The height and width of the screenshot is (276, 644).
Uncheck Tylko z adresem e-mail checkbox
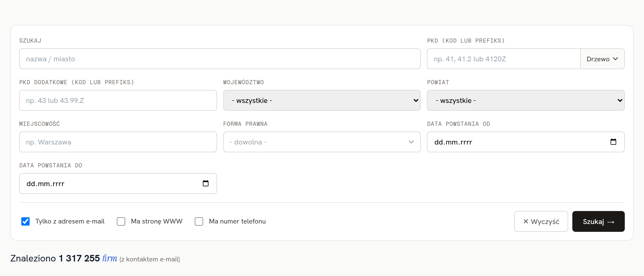click(25, 221)
